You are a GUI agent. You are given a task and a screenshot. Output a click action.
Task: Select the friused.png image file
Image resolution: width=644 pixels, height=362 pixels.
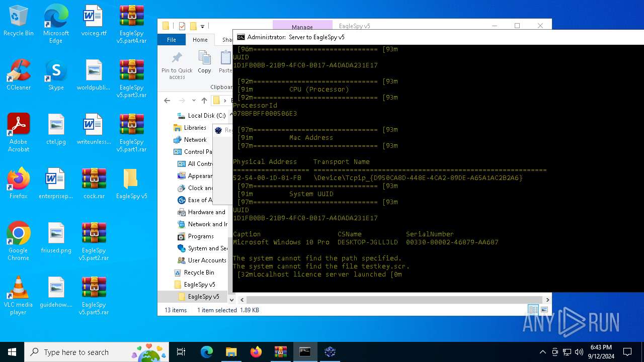point(56,238)
